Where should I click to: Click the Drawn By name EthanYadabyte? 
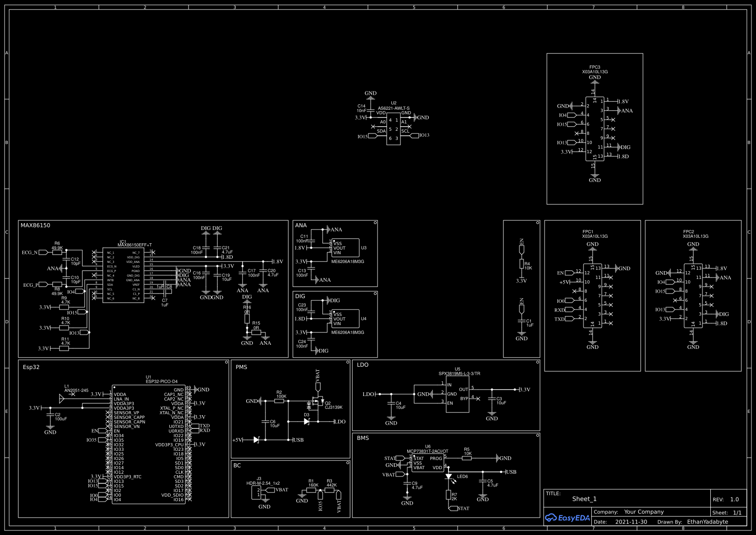tap(708, 521)
